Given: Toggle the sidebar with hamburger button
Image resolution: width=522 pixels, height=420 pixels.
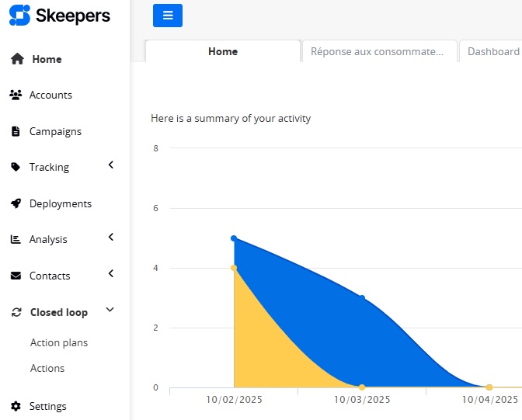Looking at the screenshot, I should pyautogui.click(x=168, y=16).
